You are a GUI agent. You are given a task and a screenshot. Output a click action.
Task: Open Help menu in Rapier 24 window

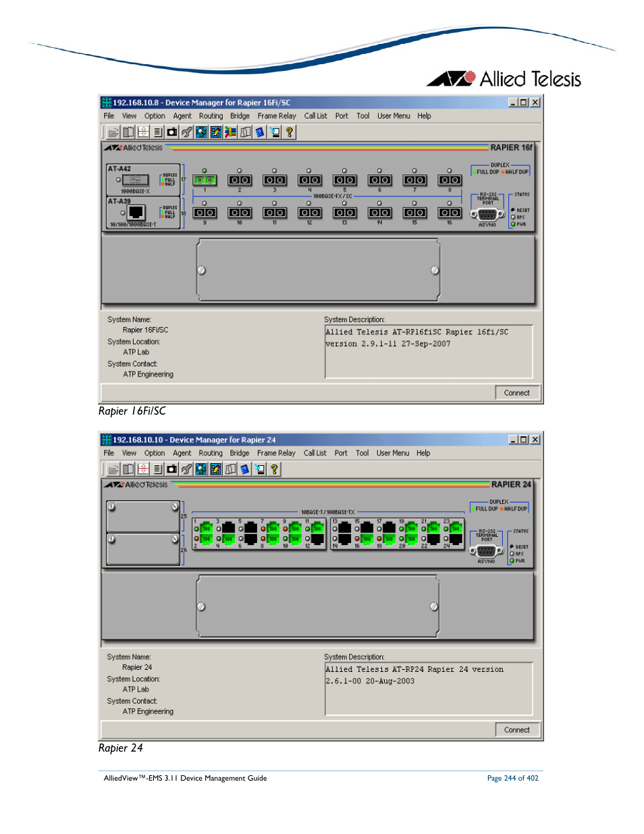[423, 453]
